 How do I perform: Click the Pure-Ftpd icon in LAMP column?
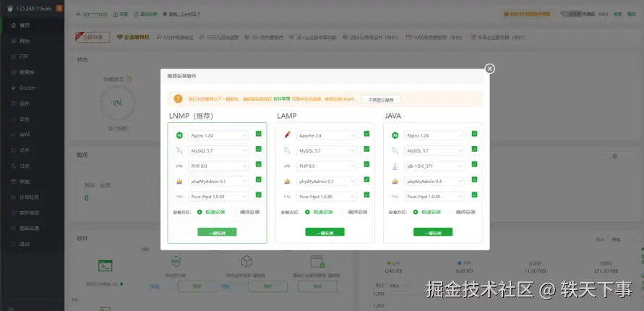tap(287, 197)
